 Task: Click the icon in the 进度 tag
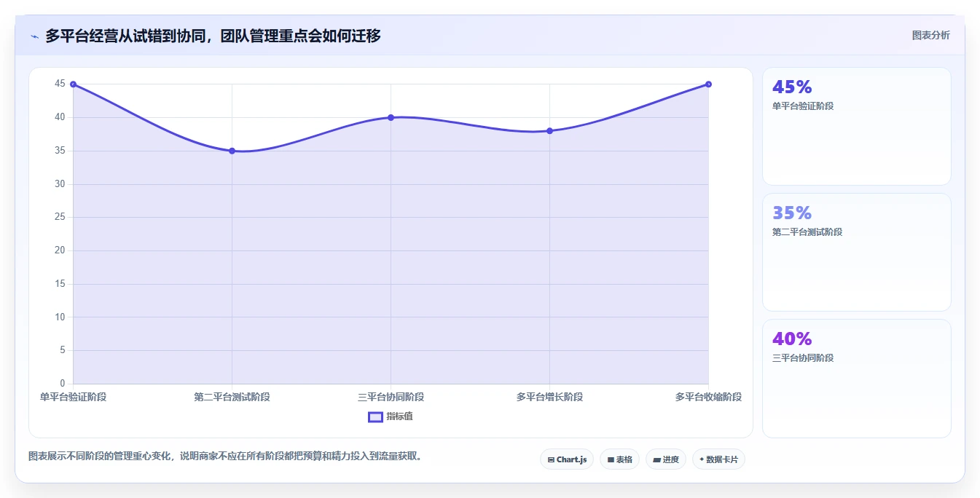(656, 460)
